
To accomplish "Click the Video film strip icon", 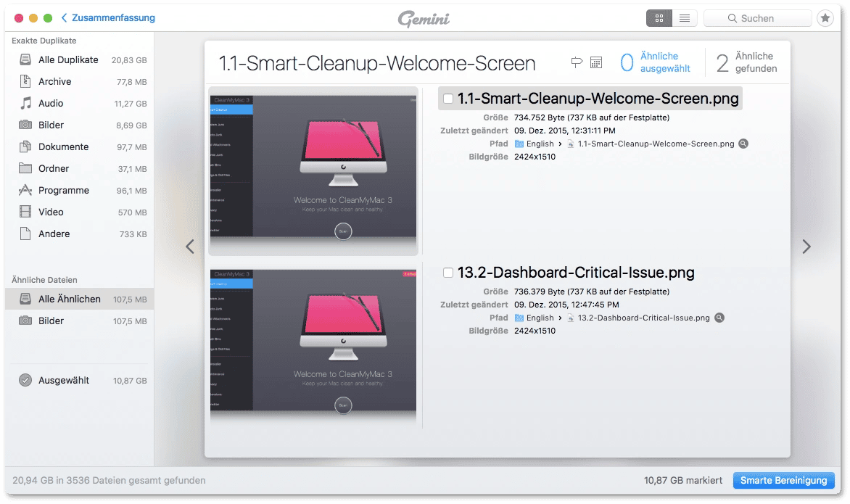I will (25, 211).
